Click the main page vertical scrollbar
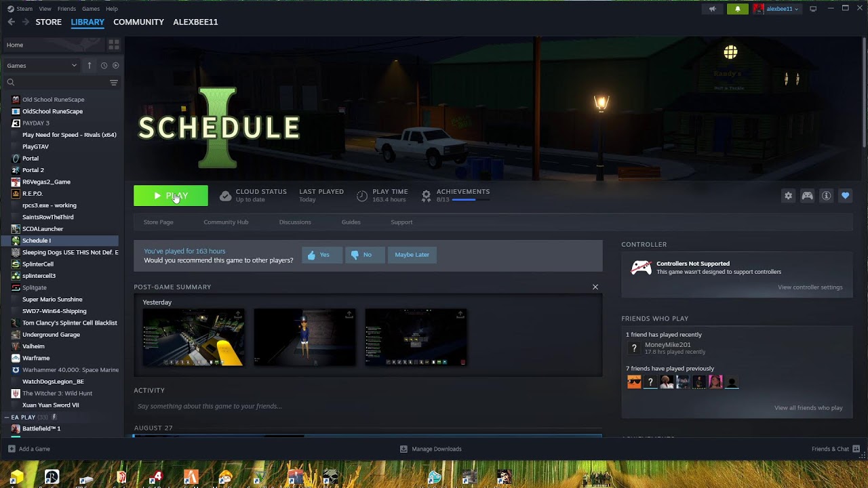The image size is (868, 488). (x=865, y=91)
